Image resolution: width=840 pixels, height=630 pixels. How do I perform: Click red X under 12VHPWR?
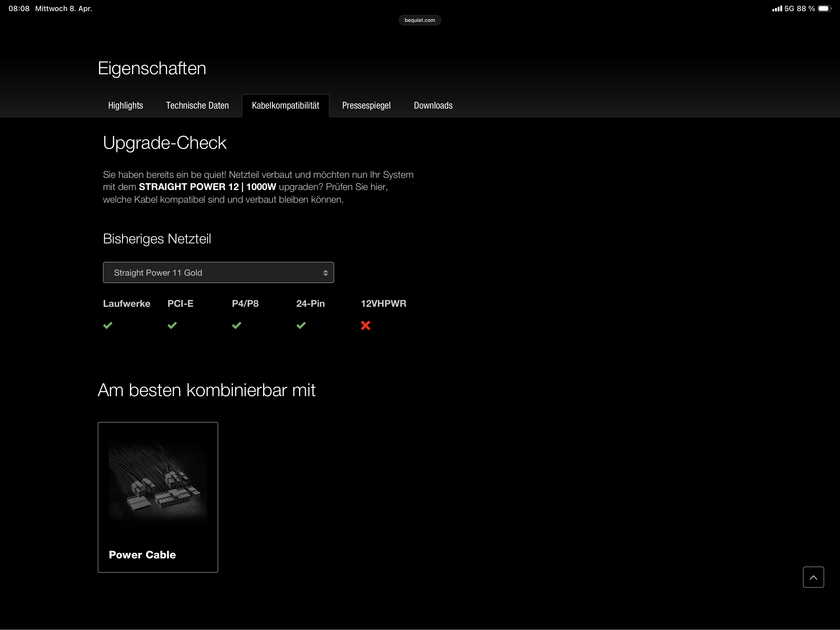[365, 325]
